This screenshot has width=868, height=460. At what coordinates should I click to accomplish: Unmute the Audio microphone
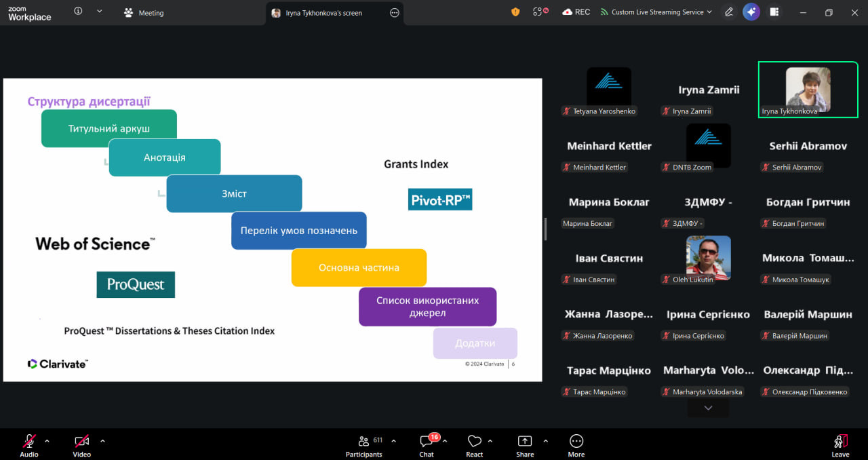[x=29, y=441]
